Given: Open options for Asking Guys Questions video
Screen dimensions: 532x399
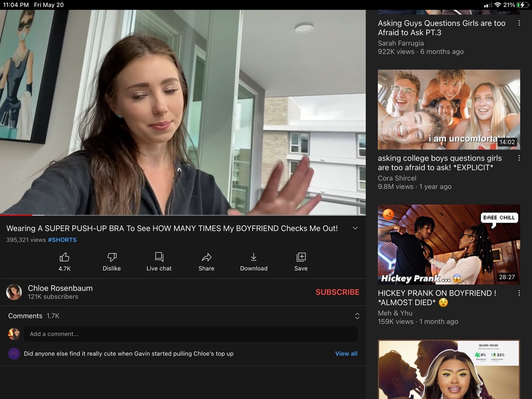Looking at the screenshot, I should coord(519,23).
